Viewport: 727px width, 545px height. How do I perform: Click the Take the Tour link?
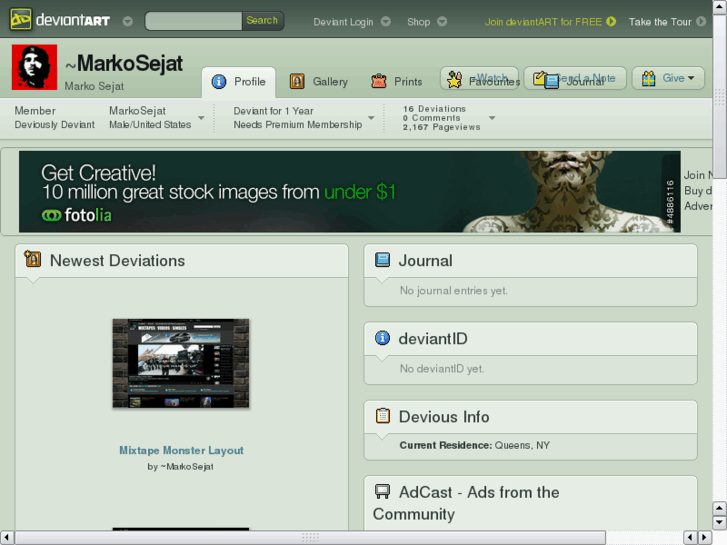coord(660,21)
